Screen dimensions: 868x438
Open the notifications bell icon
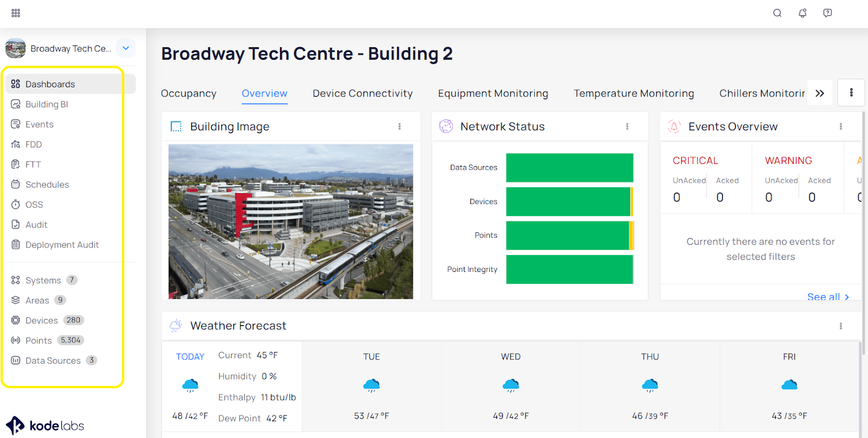[802, 13]
